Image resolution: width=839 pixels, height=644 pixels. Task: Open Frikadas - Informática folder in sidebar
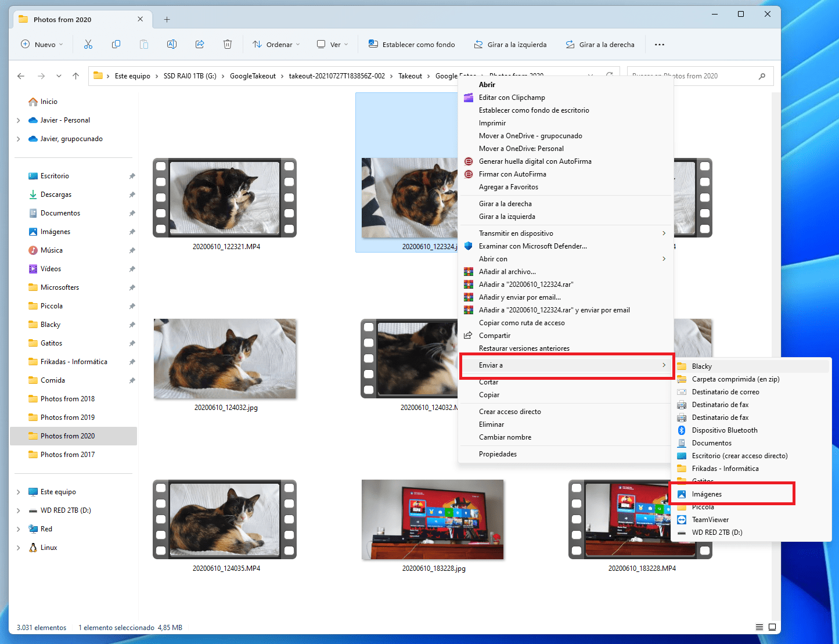(74, 362)
